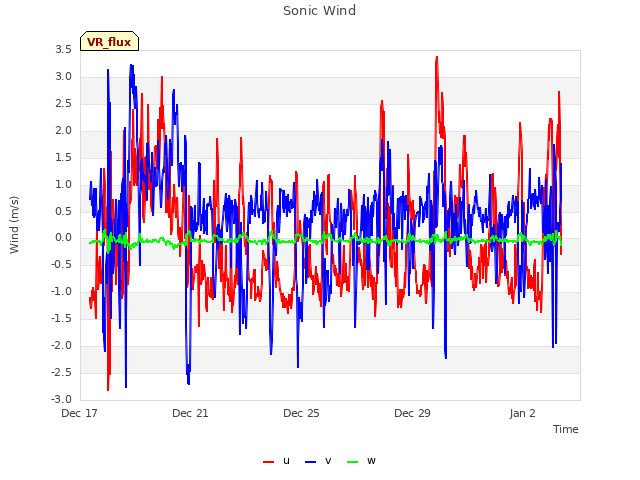Viewport: 640px width, 480px height.
Task: Click the Dec 25 x-axis label
Action: point(301,413)
